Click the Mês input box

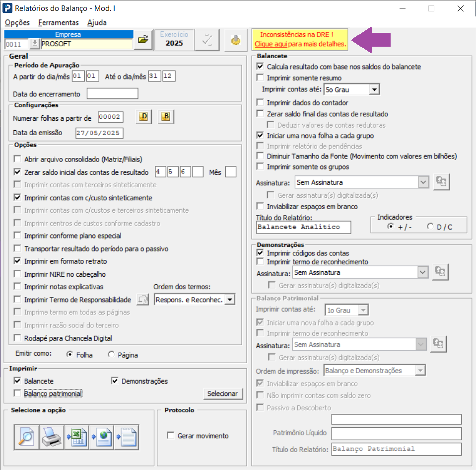231,172
